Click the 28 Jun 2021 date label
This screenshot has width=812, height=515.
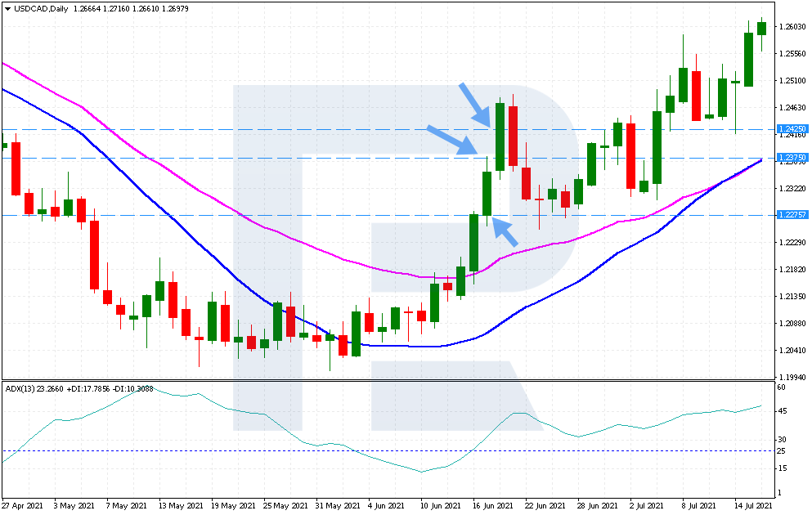click(598, 506)
